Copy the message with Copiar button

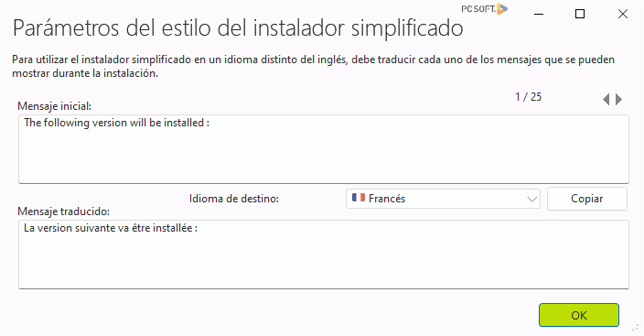587,199
